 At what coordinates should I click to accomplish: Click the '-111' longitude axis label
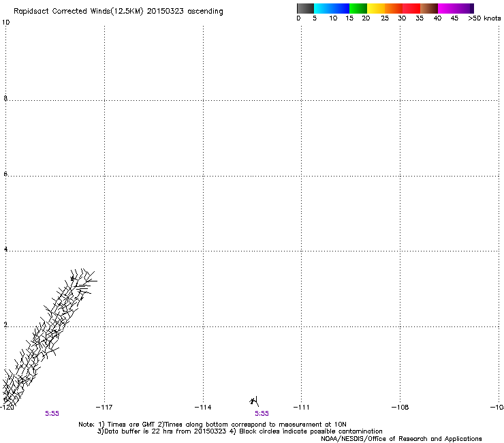(301, 408)
